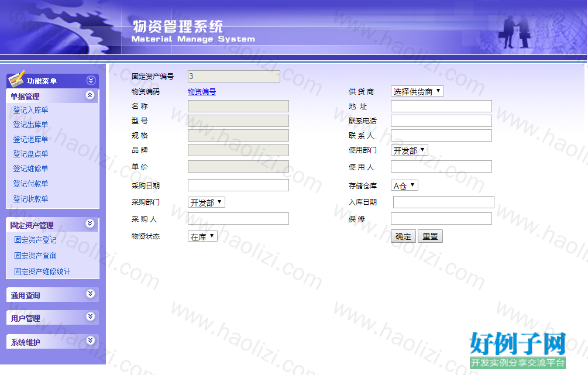Click the 用户管理 section header

coord(53,318)
